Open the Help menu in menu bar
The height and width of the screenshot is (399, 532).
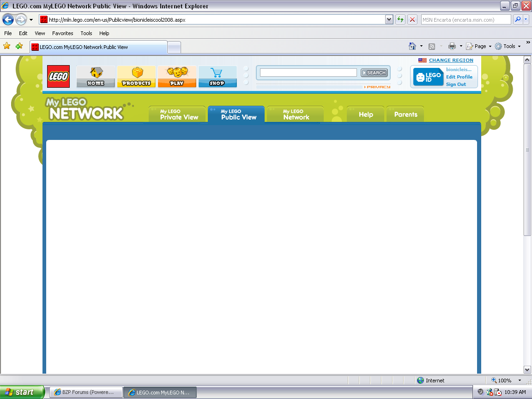pos(104,33)
